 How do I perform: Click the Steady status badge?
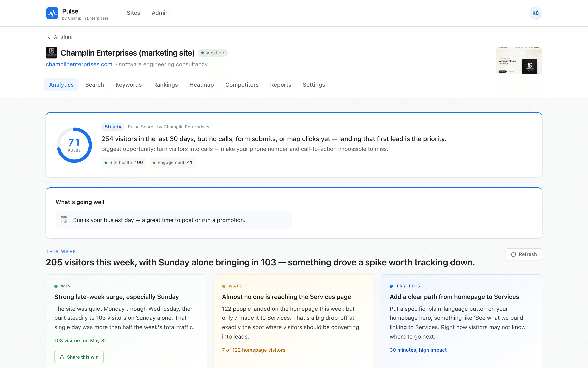113,127
